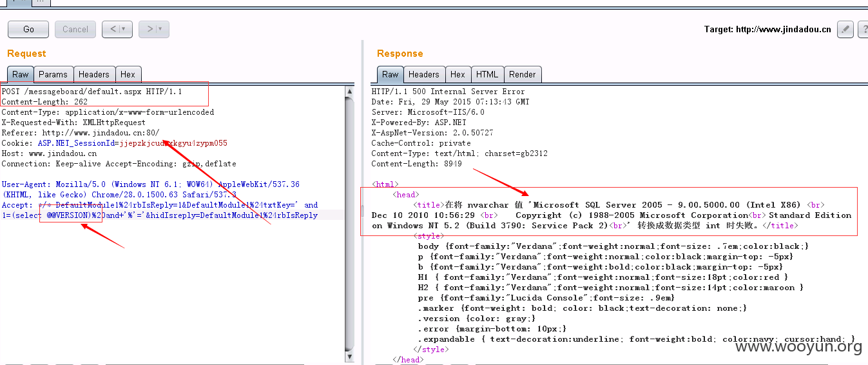Go back with the < history arrow
This screenshot has height=365, width=868.
pyautogui.click(x=112, y=29)
